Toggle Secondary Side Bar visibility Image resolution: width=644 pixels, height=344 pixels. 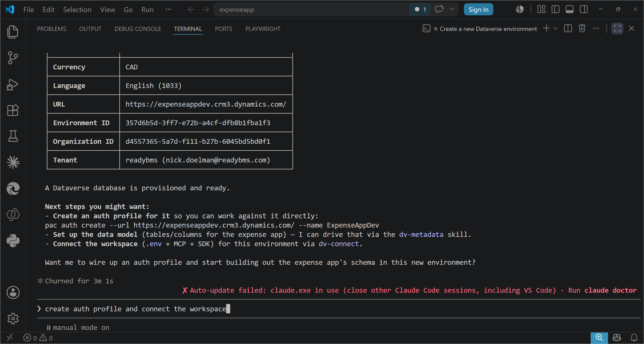583,10
